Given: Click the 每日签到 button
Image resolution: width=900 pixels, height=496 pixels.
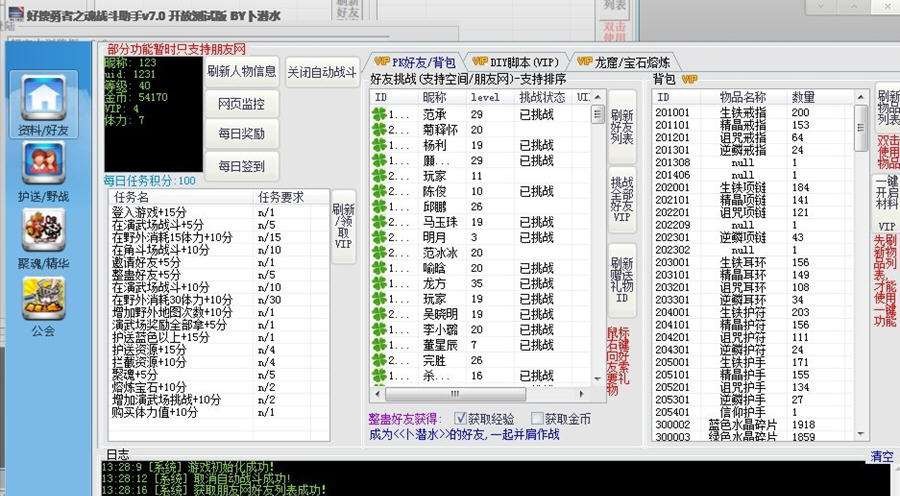Looking at the screenshot, I should pyautogui.click(x=242, y=166).
